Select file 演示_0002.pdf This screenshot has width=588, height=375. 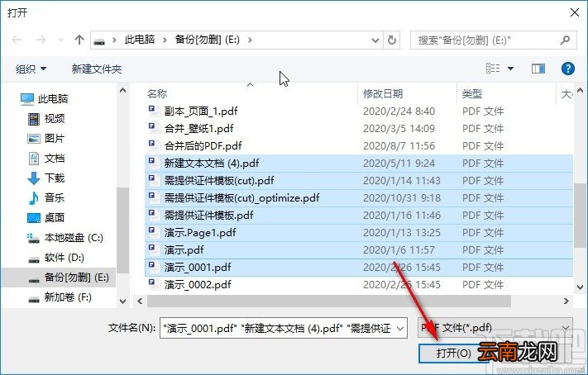198,285
